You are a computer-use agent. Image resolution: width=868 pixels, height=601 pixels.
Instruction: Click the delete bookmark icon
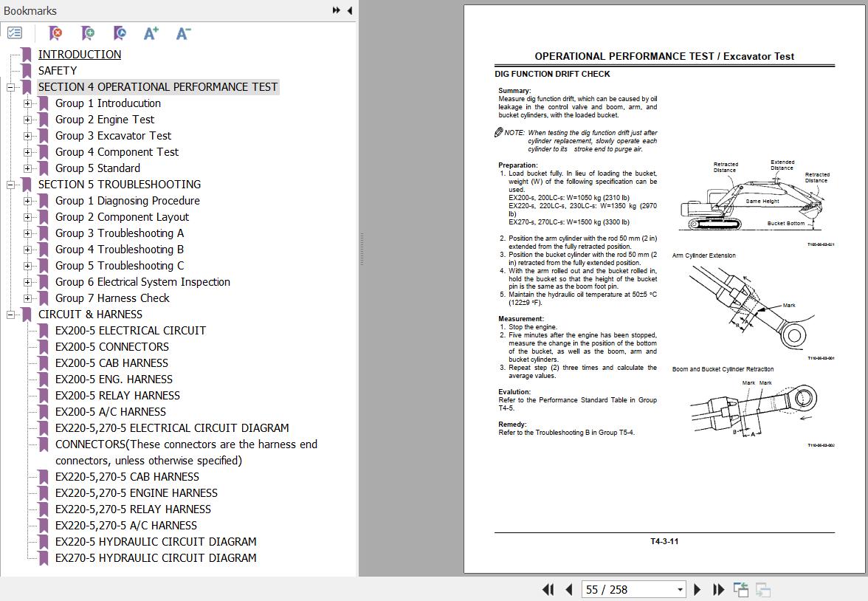55,33
